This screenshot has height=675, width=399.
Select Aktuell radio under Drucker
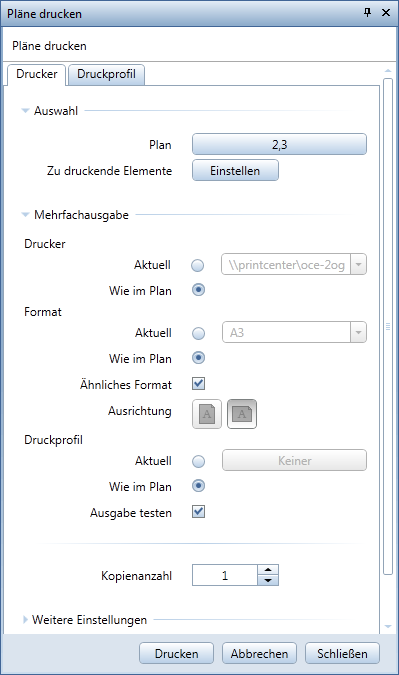click(198, 266)
